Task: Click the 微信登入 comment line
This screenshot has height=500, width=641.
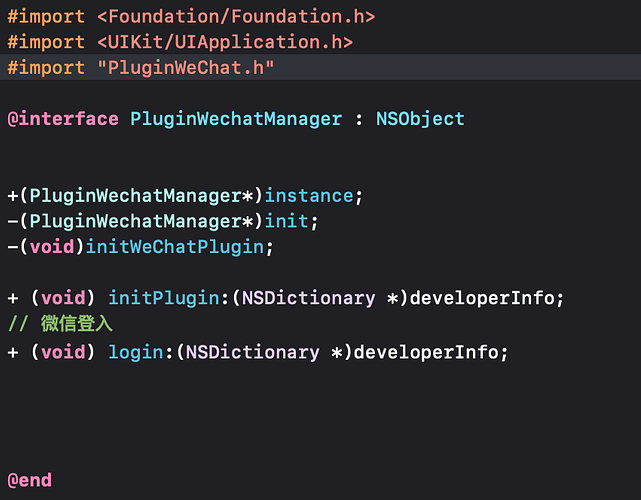Action: [60, 324]
